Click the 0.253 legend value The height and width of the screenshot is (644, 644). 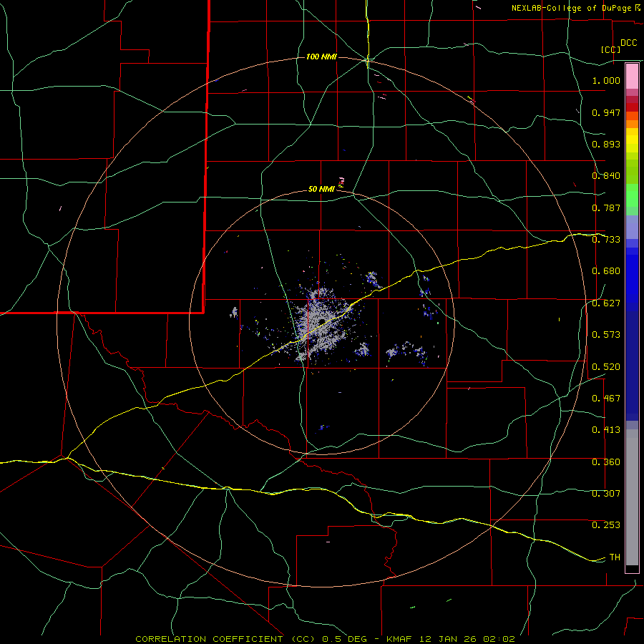click(606, 525)
